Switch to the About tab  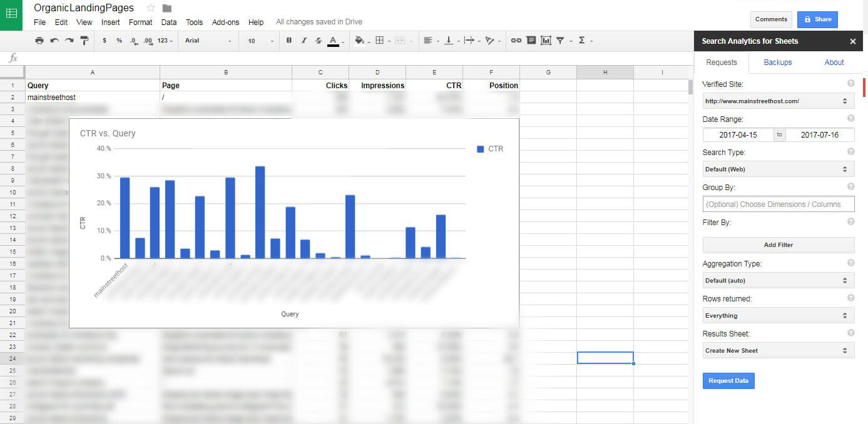pos(834,62)
